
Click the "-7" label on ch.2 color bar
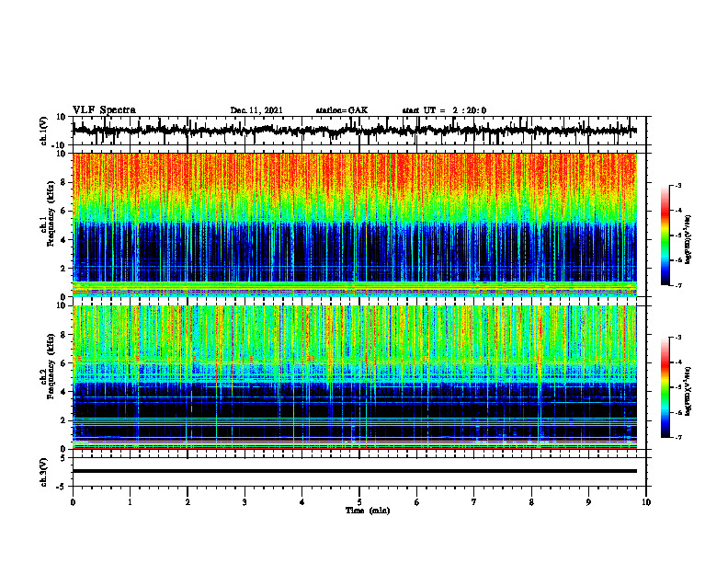pos(677,437)
